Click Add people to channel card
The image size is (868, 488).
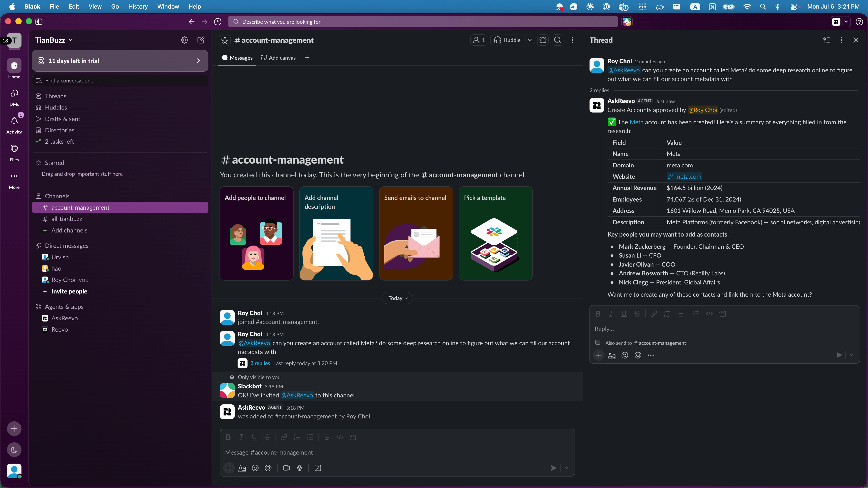coord(256,233)
